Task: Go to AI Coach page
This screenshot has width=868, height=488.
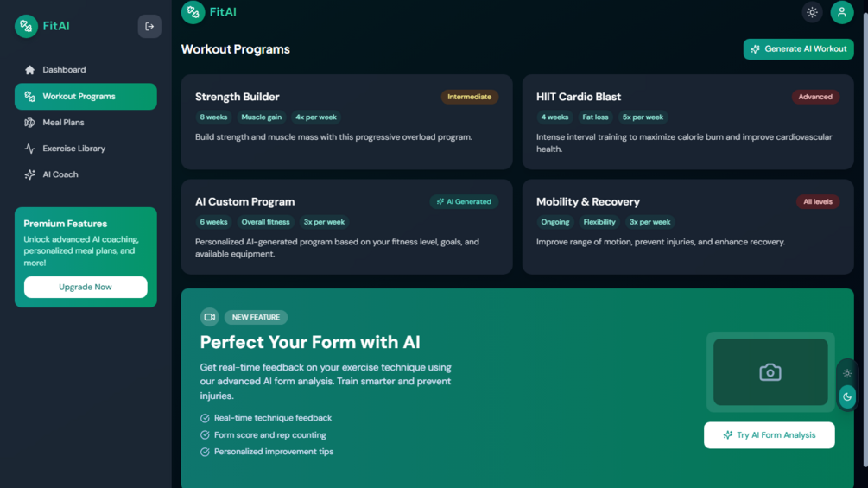Action: tap(60, 174)
